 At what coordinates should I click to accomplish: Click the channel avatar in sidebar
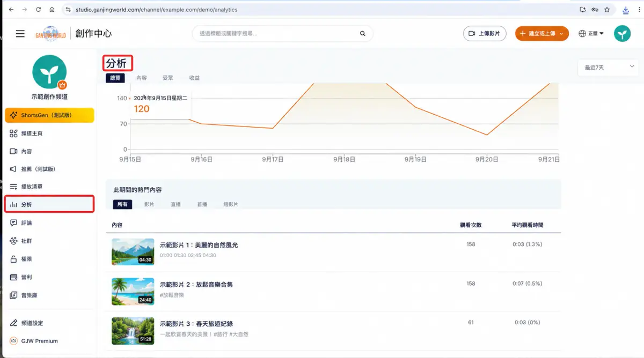pyautogui.click(x=49, y=71)
